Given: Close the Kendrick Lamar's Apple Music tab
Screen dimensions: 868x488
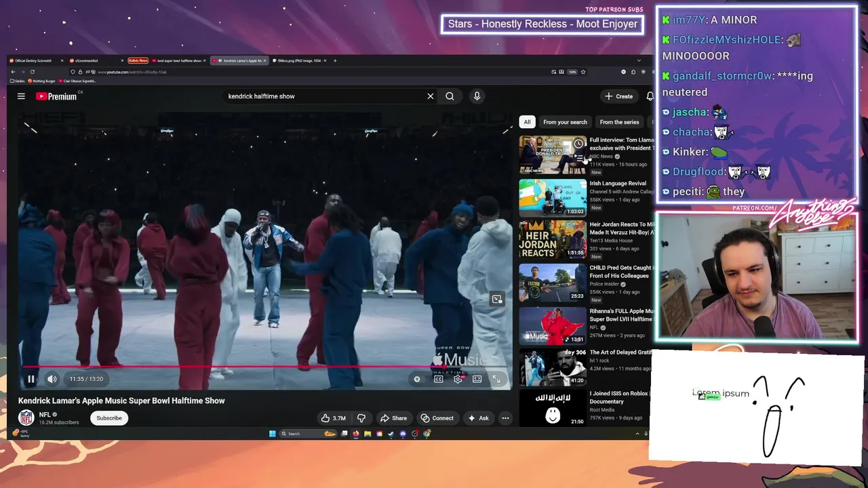Looking at the screenshot, I should [x=264, y=60].
